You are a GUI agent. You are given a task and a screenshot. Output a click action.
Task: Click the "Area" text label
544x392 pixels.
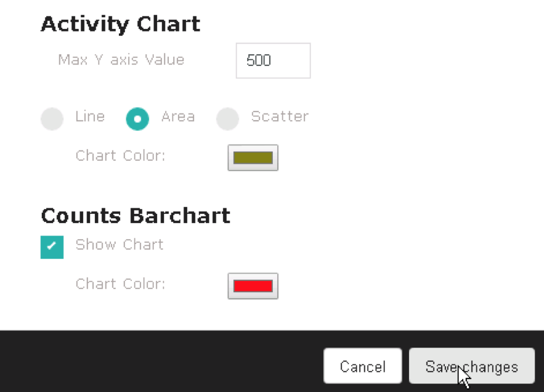tap(178, 116)
